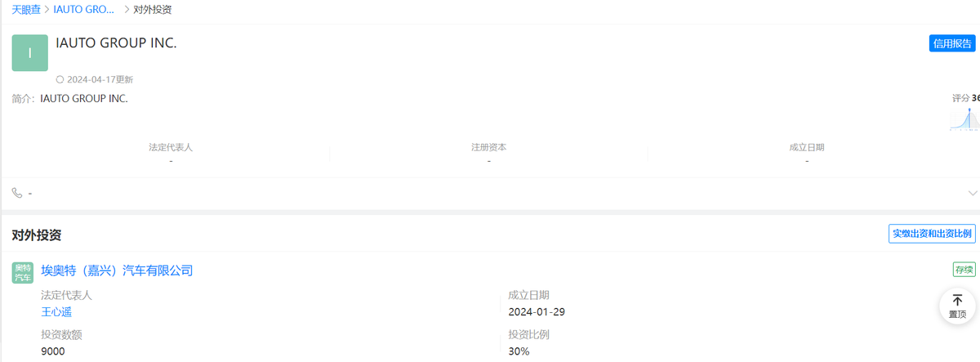Click the 评分 score label
This screenshot has width=980, height=362.
coord(961,98)
